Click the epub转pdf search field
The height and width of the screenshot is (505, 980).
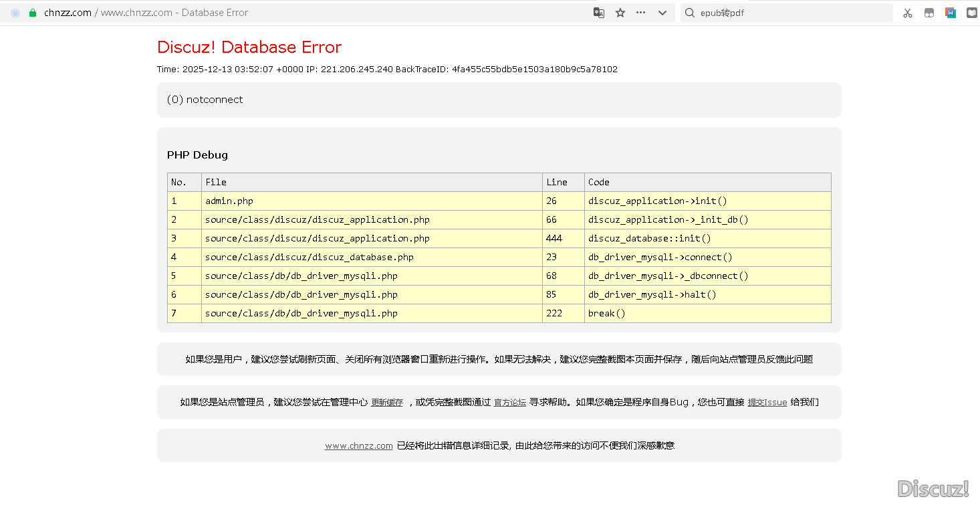tap(789, 13)
